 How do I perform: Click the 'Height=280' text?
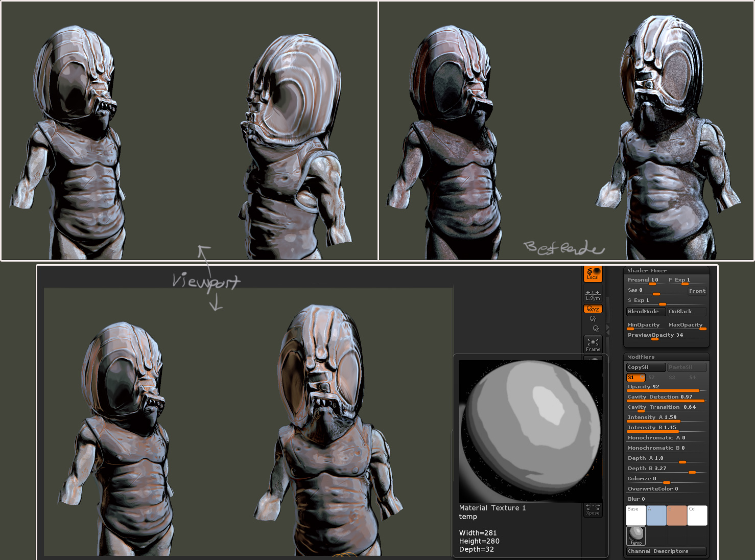click(479, 541)
